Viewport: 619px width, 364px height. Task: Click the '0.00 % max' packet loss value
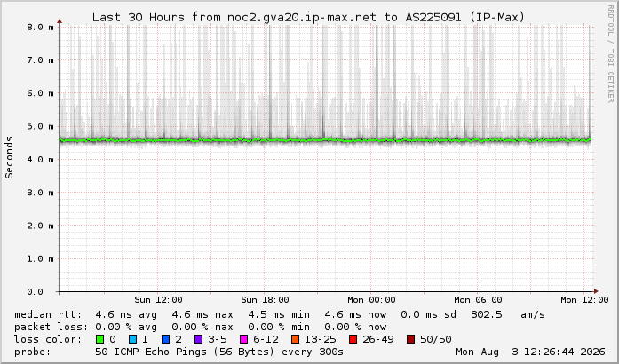202,327
